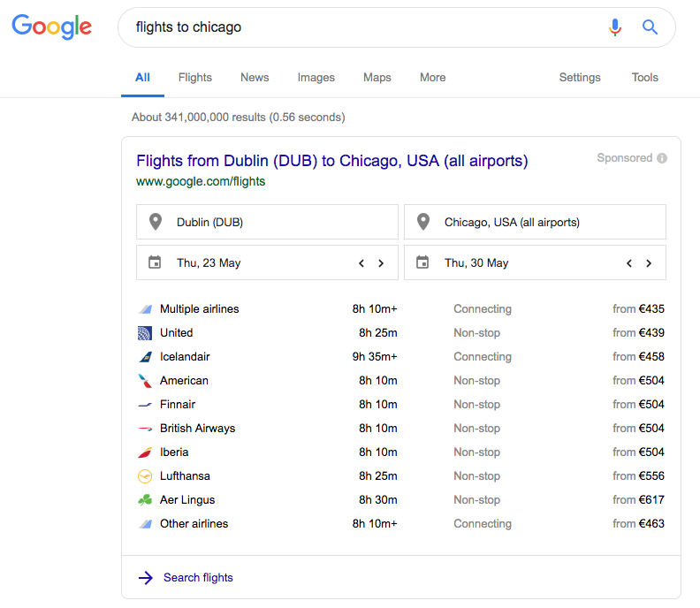Switch to the News tab
Viewport: 700px width, 608px height.
pos(255,77)
